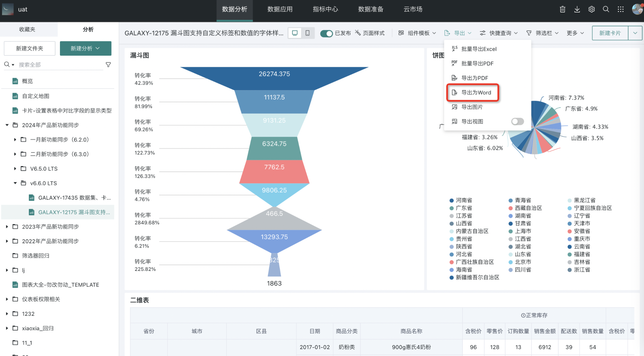Toggle the 已发布 published switch
644x356 pixels.
[326, 33]
